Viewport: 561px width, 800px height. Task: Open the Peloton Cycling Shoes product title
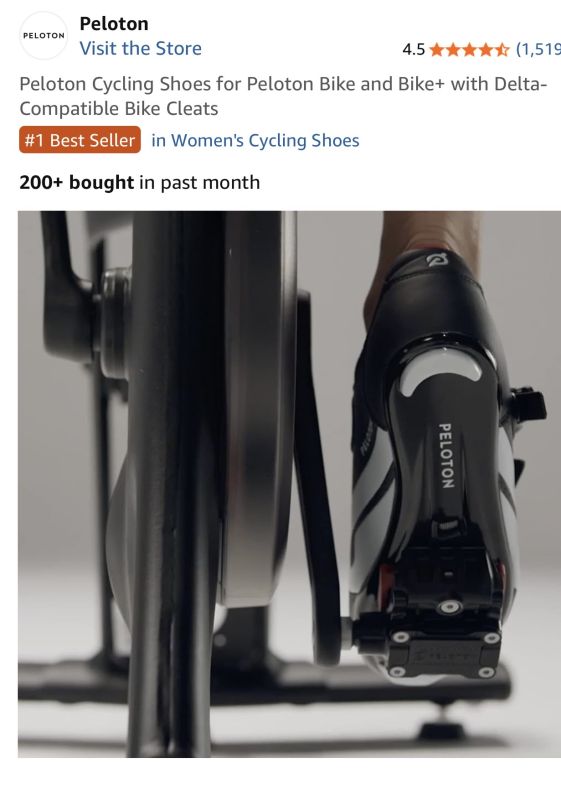click(x=283, y=96)
